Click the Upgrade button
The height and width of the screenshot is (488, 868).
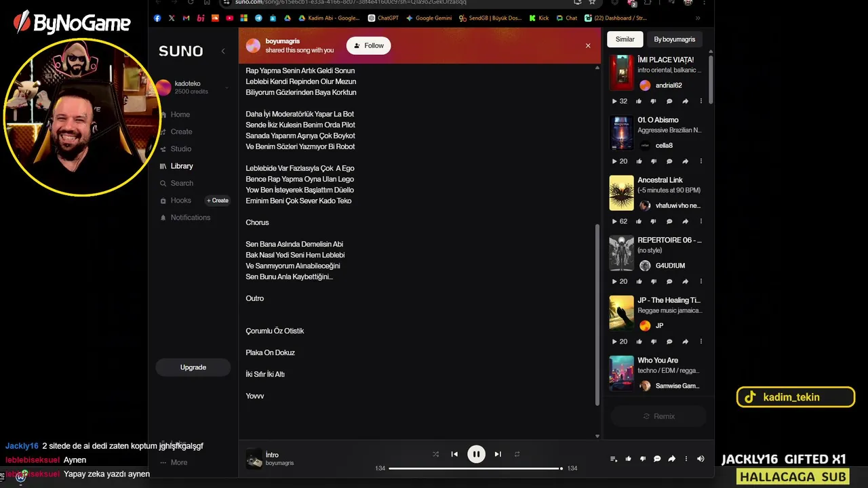click(193, 367)
